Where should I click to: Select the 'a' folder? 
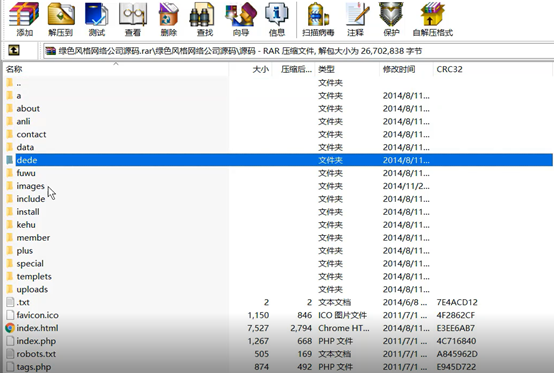pos(19,96)
